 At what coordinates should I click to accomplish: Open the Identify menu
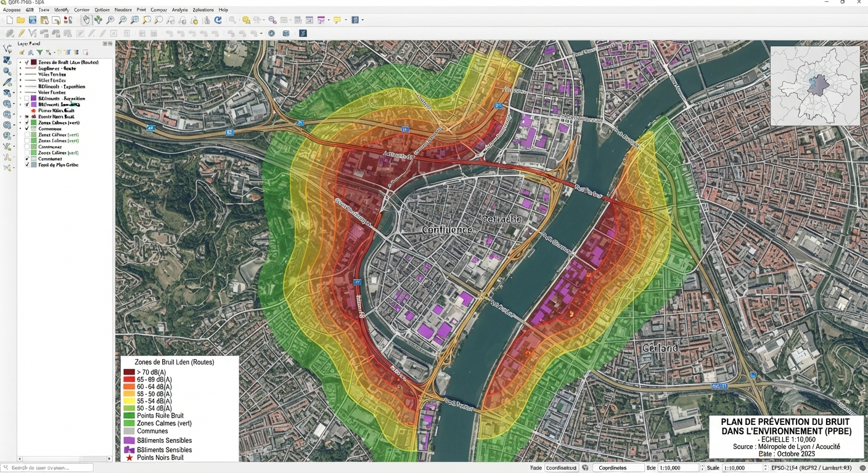tap(62, 10)
